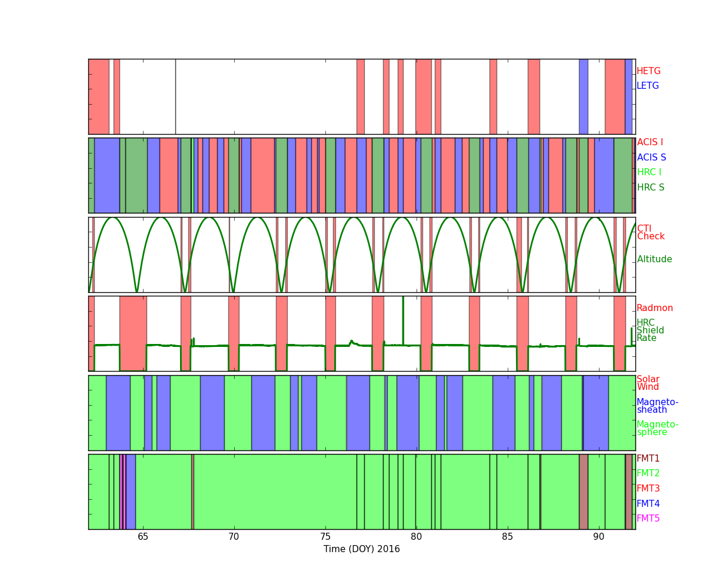The image size is (706, 588).
Task: Select the ACIS I legend text
Action: (650, 142)
